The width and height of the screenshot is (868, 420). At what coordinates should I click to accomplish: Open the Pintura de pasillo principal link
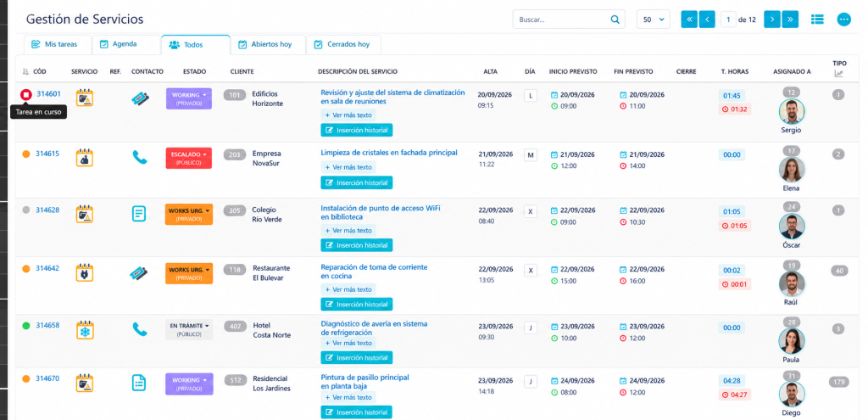(x=364, y=378)
